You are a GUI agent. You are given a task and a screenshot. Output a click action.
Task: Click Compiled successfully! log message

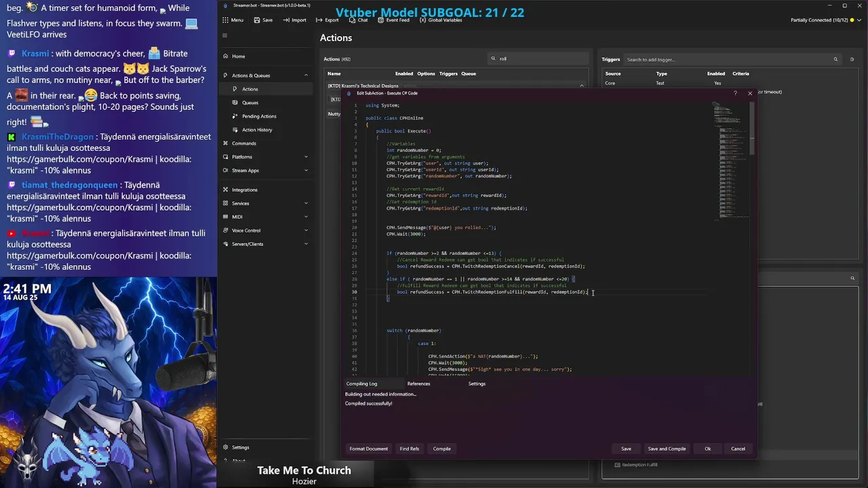point(368,403)
